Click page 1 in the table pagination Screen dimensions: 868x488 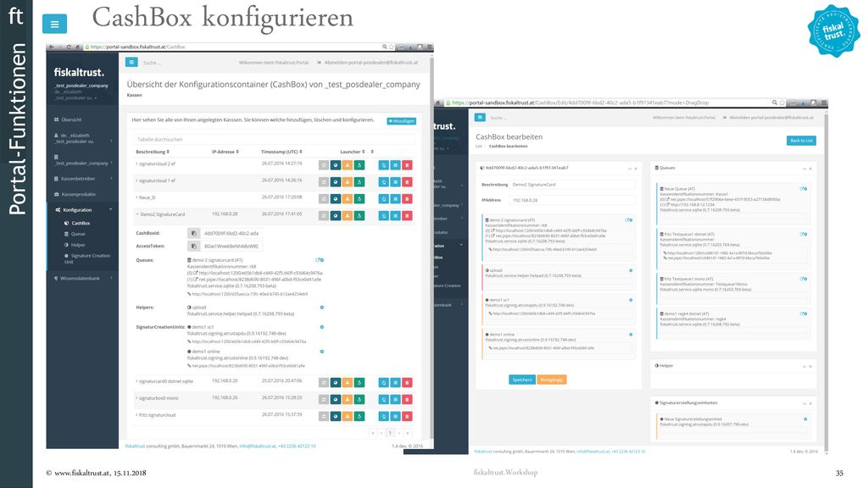tap(390, 433)
